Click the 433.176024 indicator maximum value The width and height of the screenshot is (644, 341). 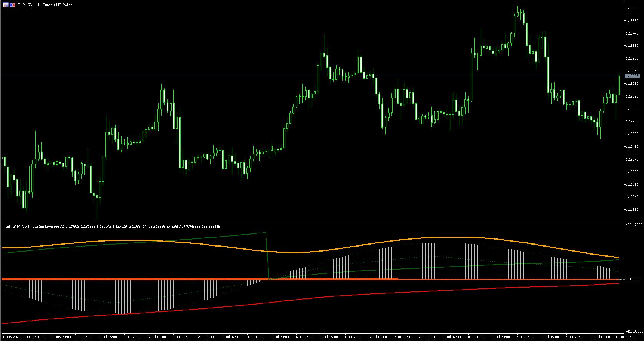(x=634, y=225)
